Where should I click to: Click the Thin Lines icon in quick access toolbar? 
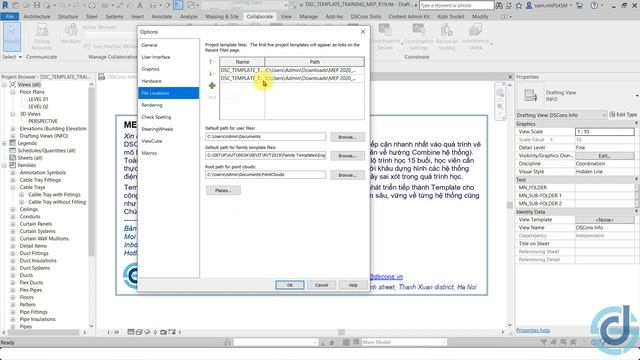(x=178, y=5)
